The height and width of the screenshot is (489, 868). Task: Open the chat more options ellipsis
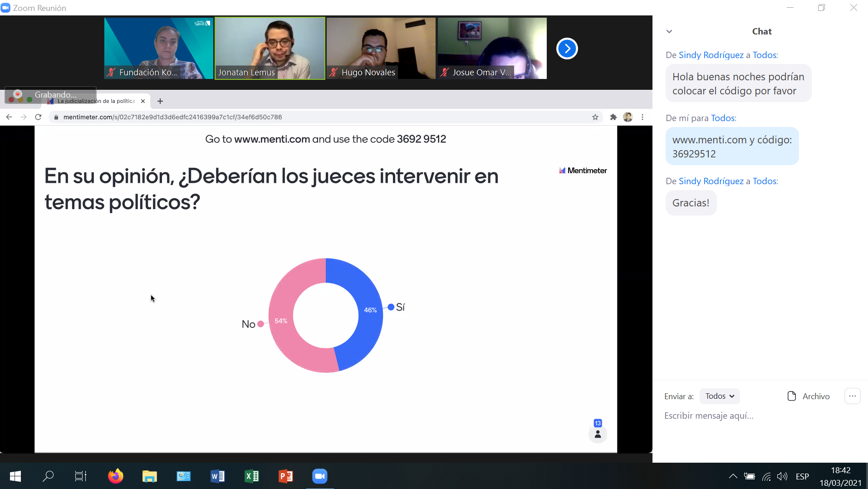[x=852, y=396]
